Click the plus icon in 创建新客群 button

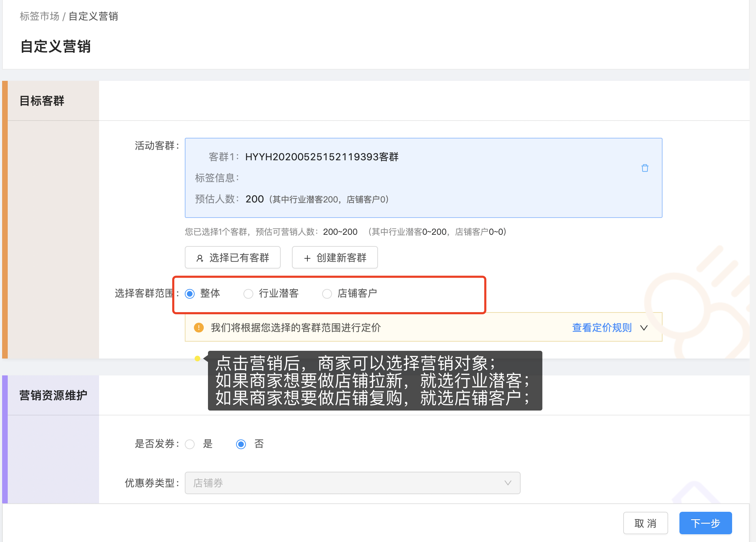[307, 258]
